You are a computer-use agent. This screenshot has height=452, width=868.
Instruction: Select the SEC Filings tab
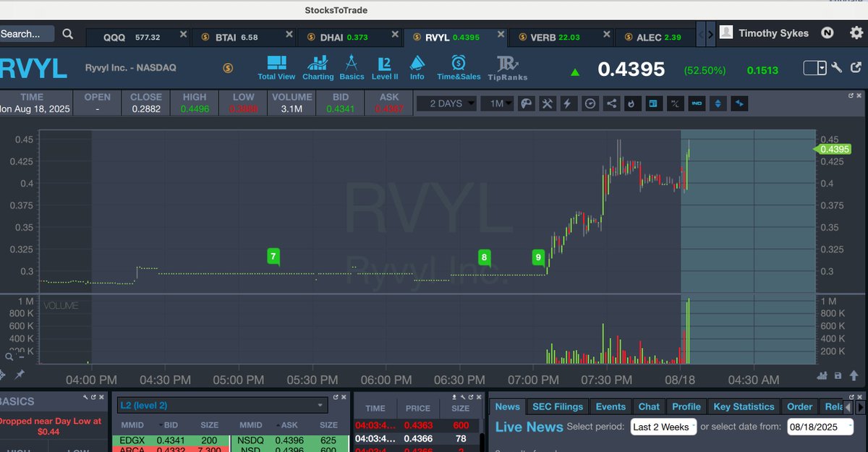[x=558, y=407]
